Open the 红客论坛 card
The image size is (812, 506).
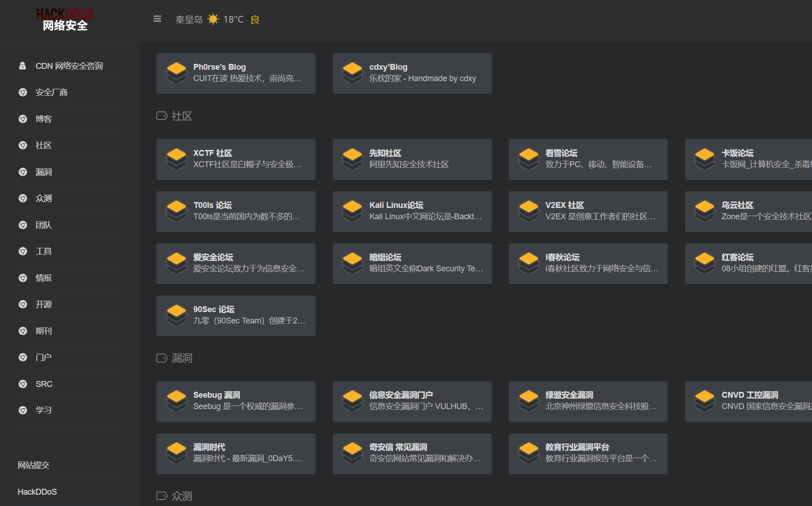(x=749, y=264)
